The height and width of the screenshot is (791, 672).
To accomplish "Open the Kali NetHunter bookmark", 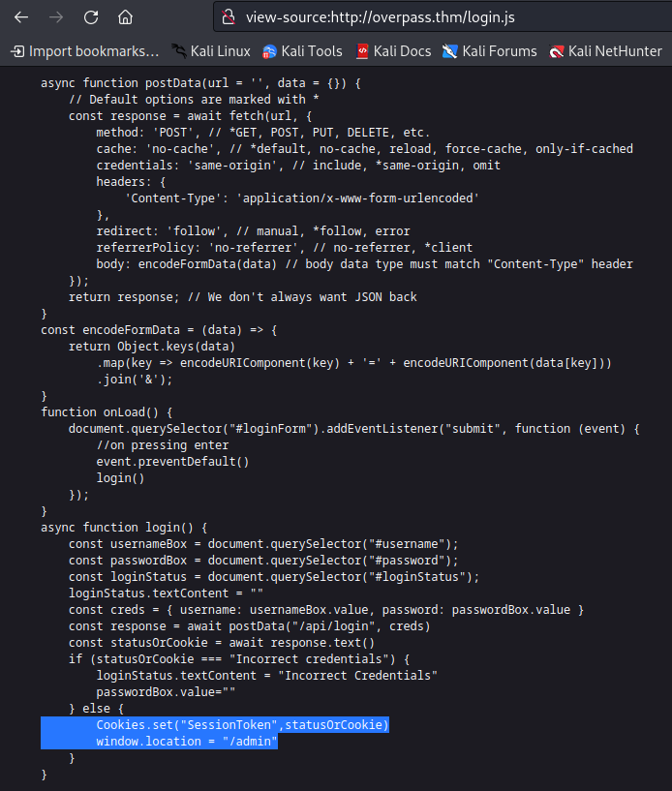I will (x=606, y=51).
